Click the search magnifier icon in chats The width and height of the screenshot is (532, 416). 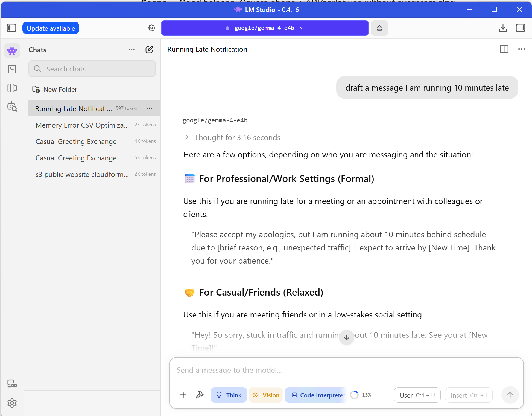(x=37, y=69)
